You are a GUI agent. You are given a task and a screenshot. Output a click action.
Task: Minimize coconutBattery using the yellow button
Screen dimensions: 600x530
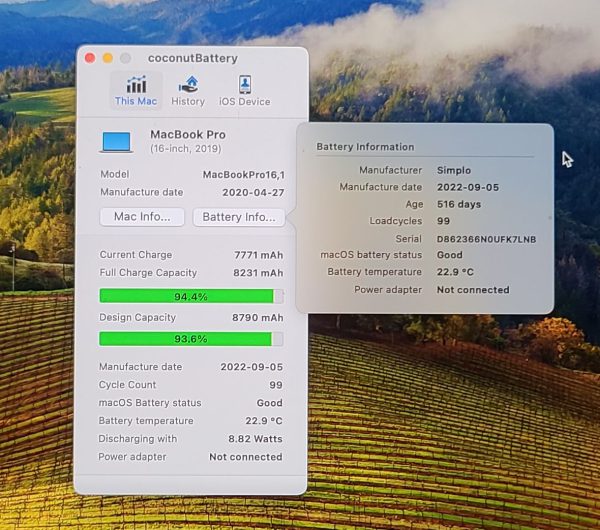point(108,58)
